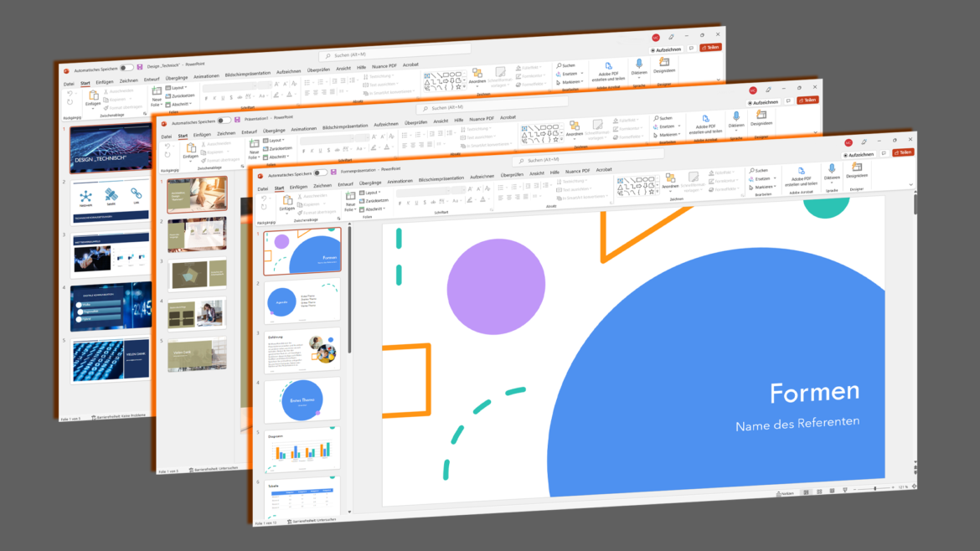Open the Abschnitt dropdown in the Formenpräsentation window
Viewport: 980px width, 551px height.
[374, 209]
